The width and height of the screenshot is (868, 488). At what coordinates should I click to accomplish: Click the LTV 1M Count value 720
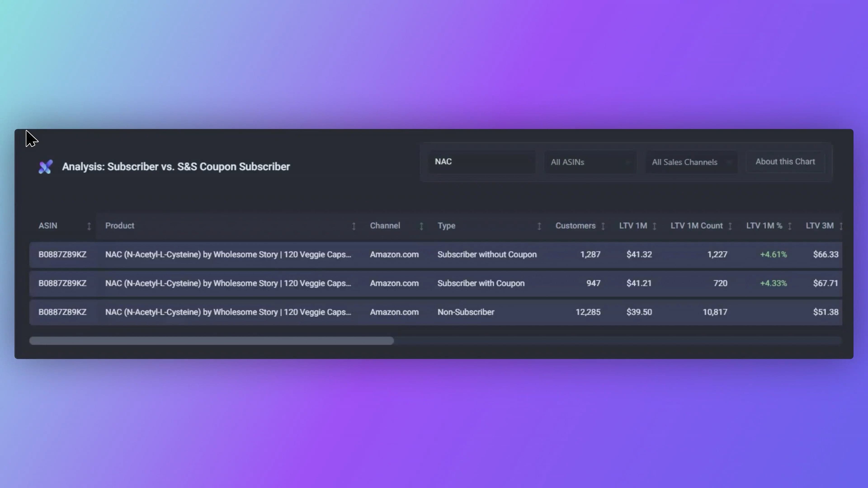[x=720, y=283]
